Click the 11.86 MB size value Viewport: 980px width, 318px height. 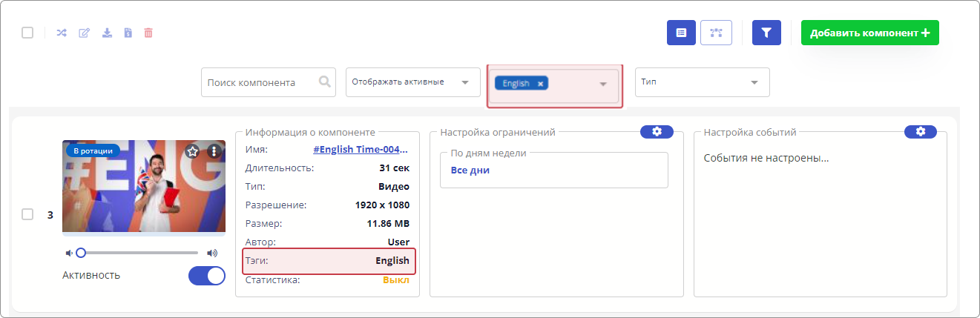coord(388,223)
